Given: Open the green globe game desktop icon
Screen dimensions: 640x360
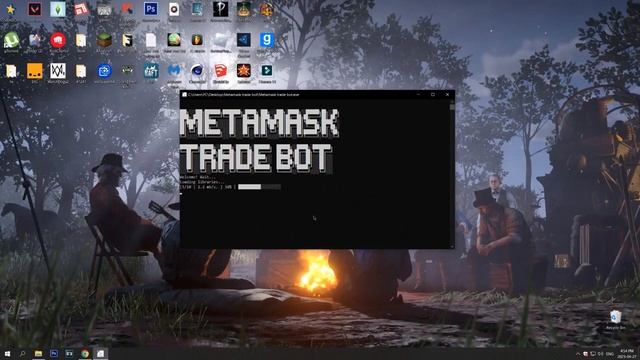Looking at the screenshot, I should point(174,40).
